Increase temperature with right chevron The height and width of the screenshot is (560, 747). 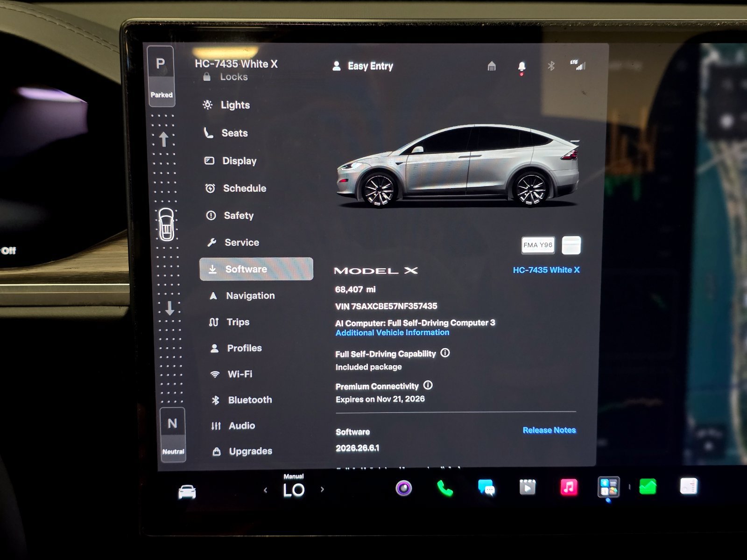point(322,490)
